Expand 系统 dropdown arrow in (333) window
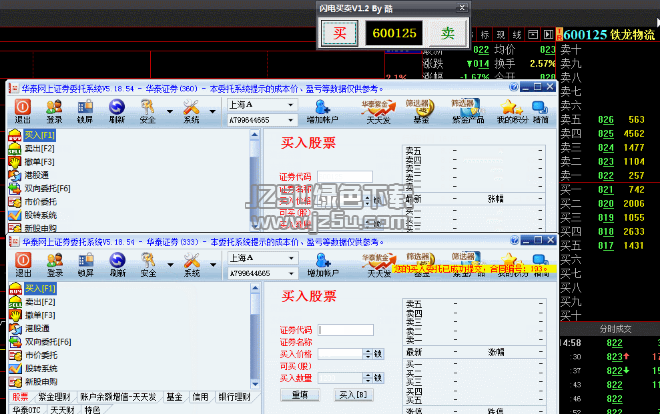The height and width of the screenshot is (414, 660). (213, 265)
